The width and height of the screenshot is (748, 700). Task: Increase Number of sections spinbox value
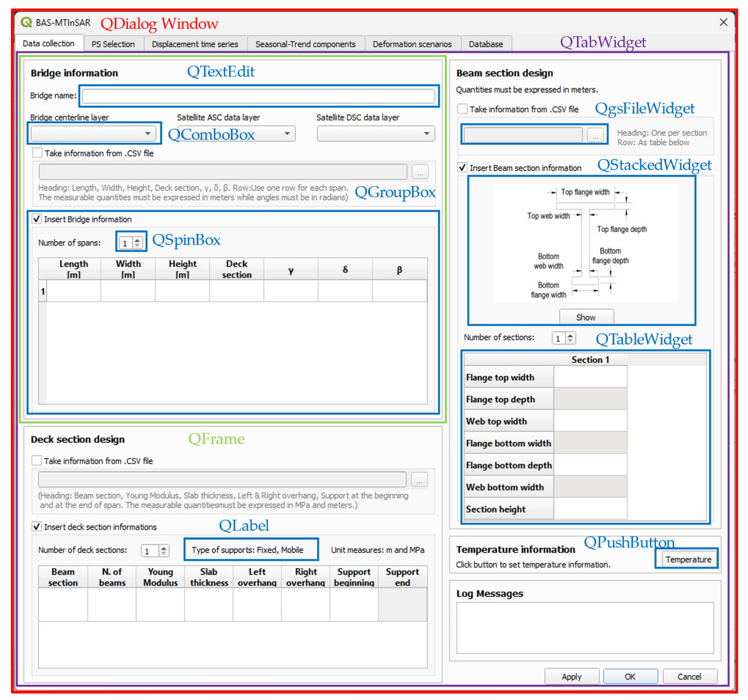click(570, 335)
